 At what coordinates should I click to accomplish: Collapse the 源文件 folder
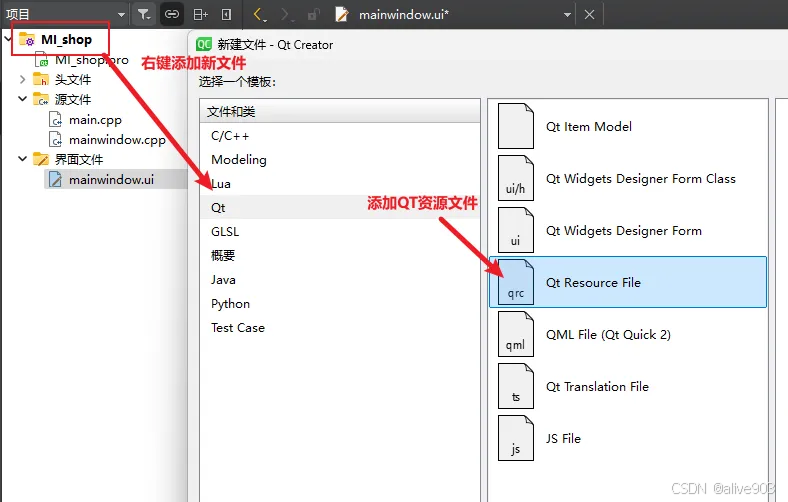(x=22, y=99)
